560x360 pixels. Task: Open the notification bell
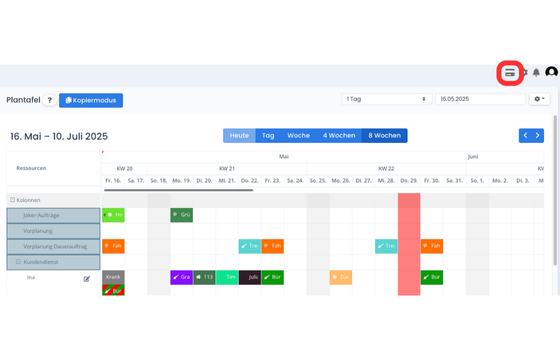tap(536, 72)
